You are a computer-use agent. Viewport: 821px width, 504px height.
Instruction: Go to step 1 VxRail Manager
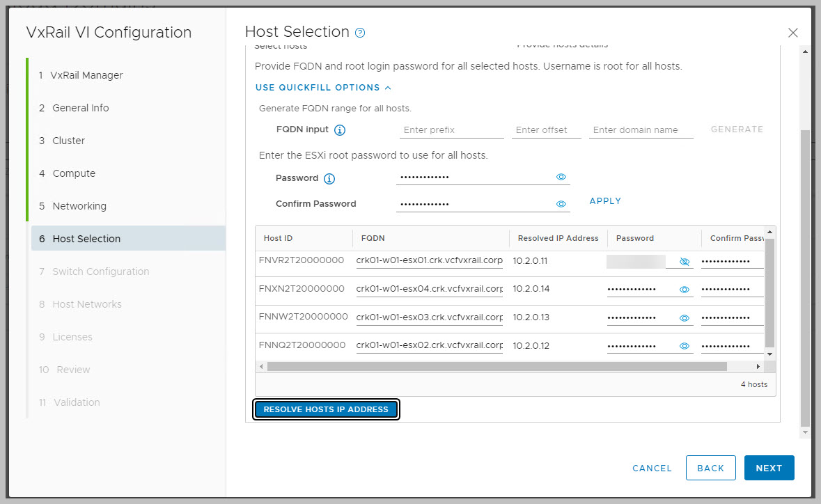click(86, 75)
